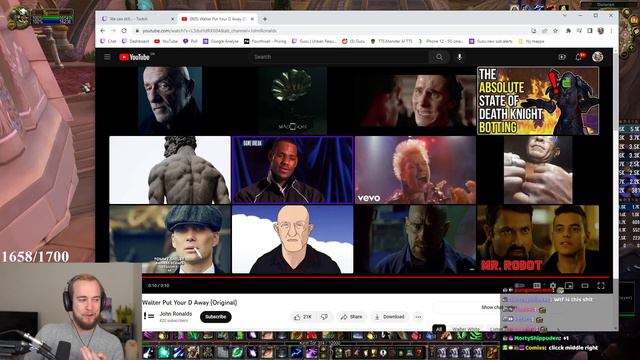The image size is (640, 360).
Task: Open the stone statue back thumbnail
Action: (x=170, y=170)
